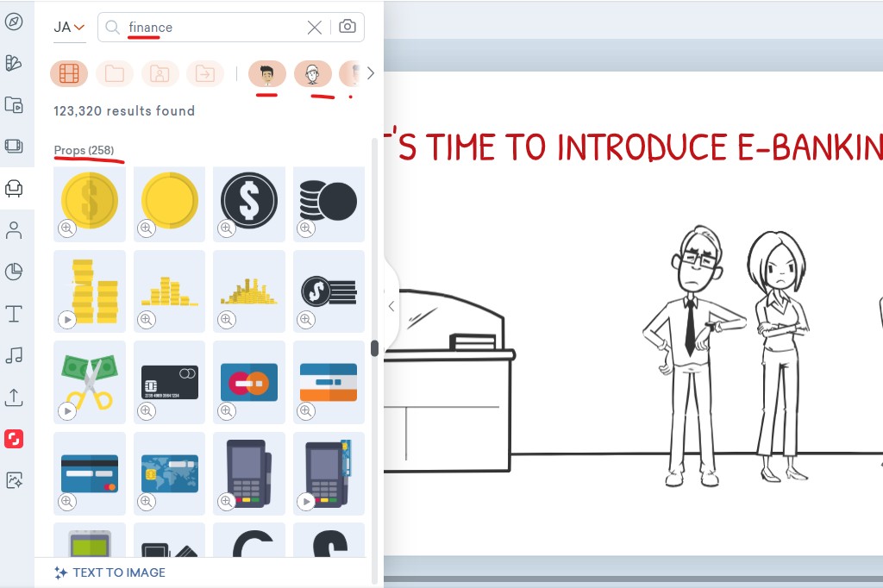883x588 pixels.
Task: Toggle the whiteboard character style filter
Action: pyautogui.click(x=312, y=74)
